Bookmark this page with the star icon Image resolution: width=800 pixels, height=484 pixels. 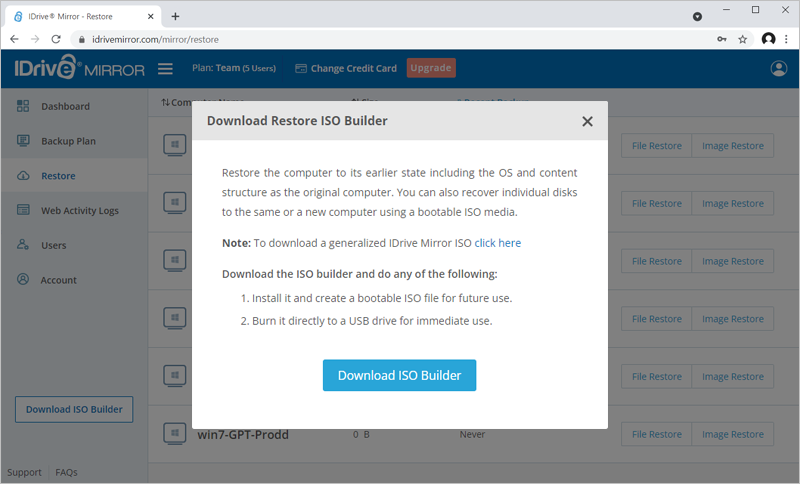pos(742,39)
